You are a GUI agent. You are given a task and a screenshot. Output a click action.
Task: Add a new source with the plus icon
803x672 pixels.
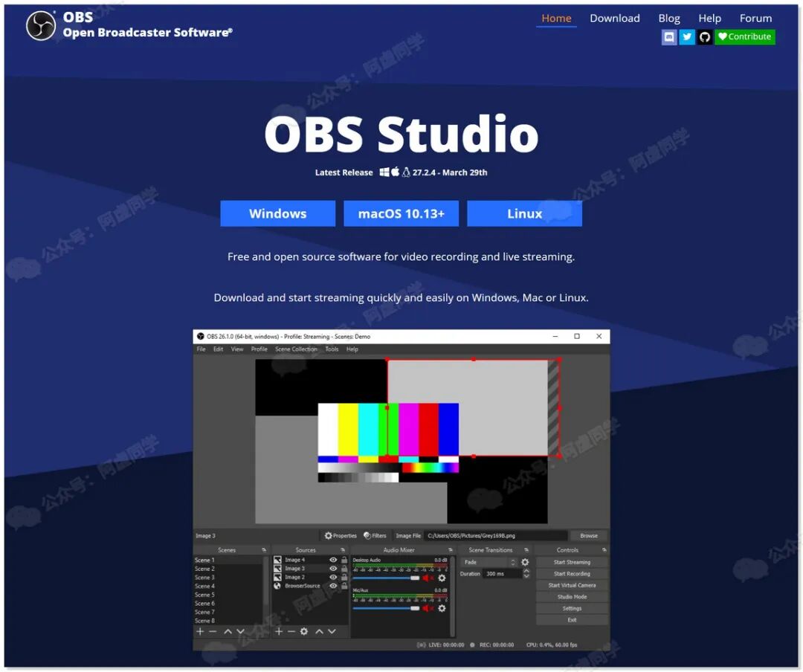(x=279, y=632)
